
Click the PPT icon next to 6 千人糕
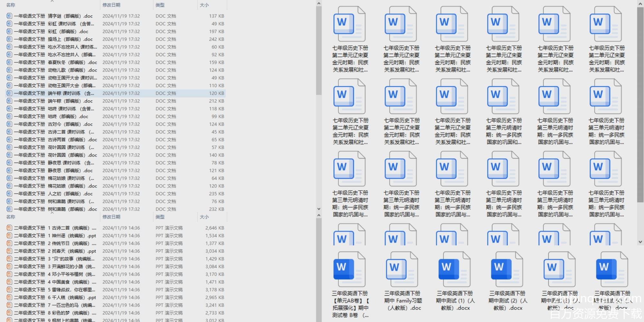pos(9,298)
